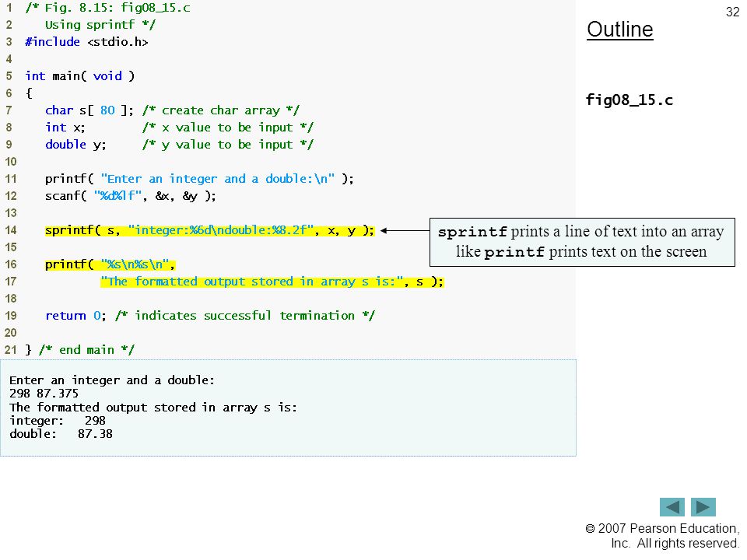This screenshot has height=560, width=747.
Task: Click the sprintf callout annotation text
Action: pos(582,242)
